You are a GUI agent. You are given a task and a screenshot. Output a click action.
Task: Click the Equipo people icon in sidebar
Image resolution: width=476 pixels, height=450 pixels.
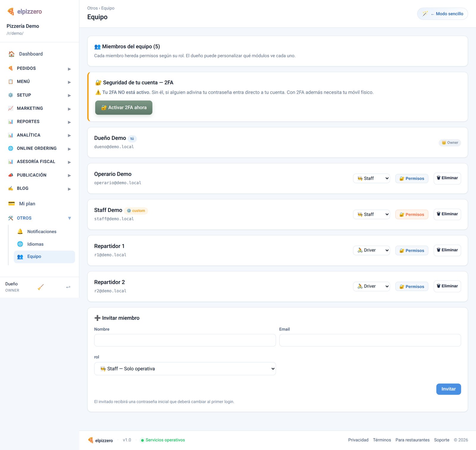point(20,257)
